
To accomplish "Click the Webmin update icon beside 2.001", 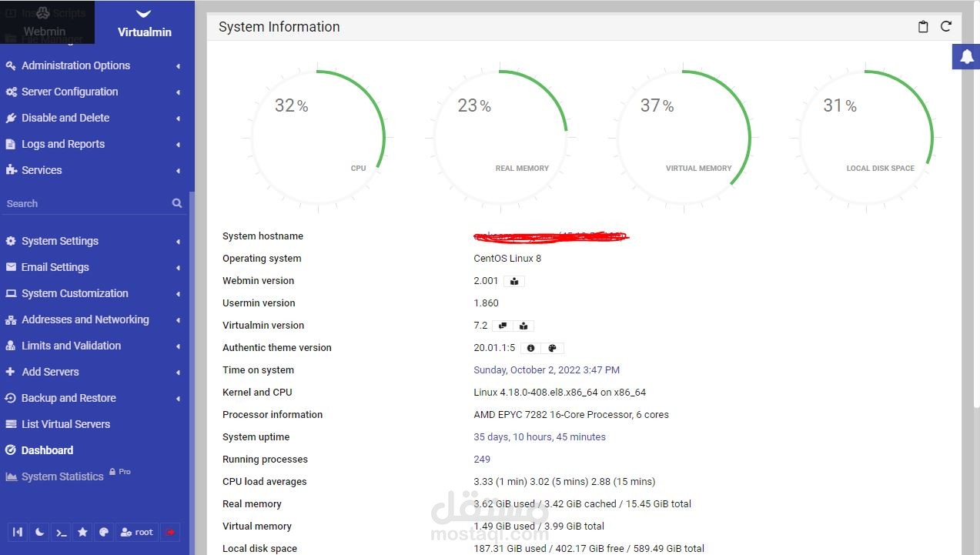I will pyautogui.click(x=513, y=281).
